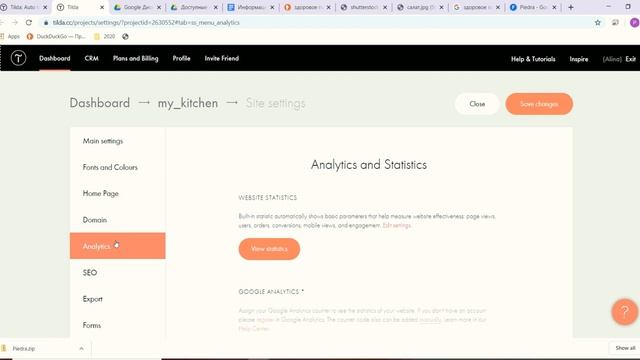Expand the Piedra.zip download options arrow
640x360 pixels.
pos(81,349)
